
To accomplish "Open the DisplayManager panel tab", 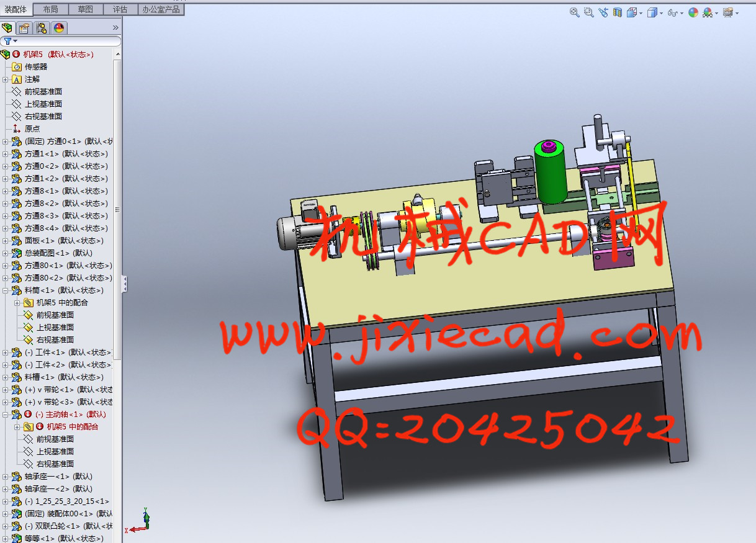I will (59, 28).
